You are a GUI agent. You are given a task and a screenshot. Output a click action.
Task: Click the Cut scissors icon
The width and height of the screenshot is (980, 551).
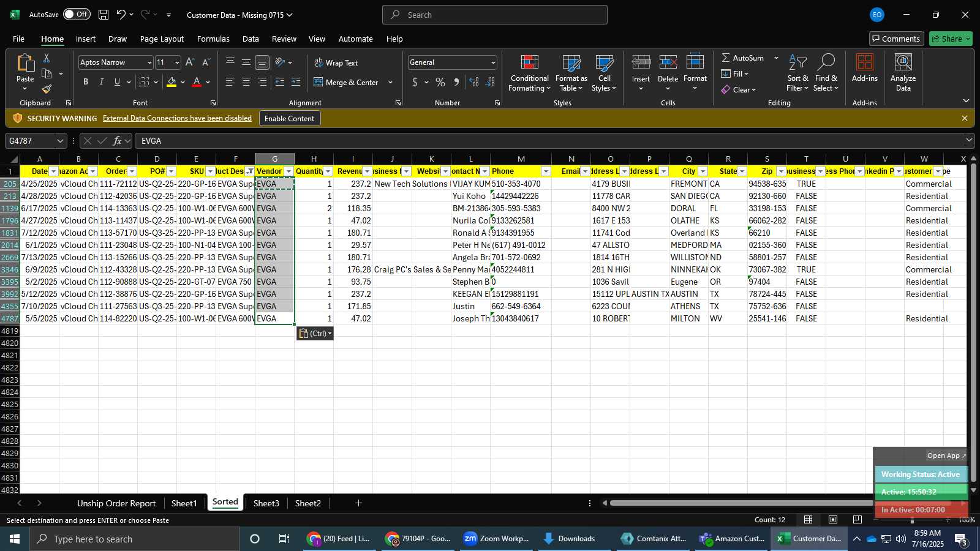[x=47, y=58]
